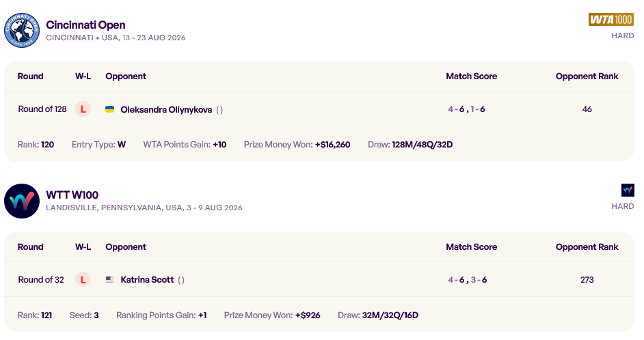Click Opponent Rank header in Cincinnati table

[x=587, y=76]
